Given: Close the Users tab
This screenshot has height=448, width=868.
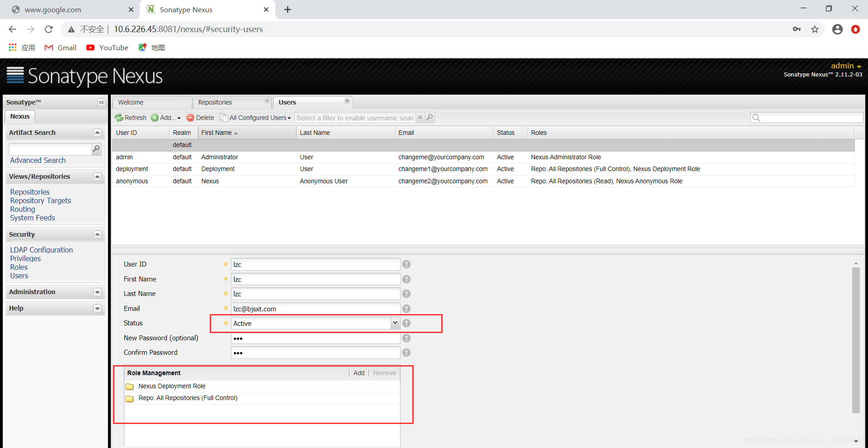Looking at the screenshot, I should coord(347,100).
